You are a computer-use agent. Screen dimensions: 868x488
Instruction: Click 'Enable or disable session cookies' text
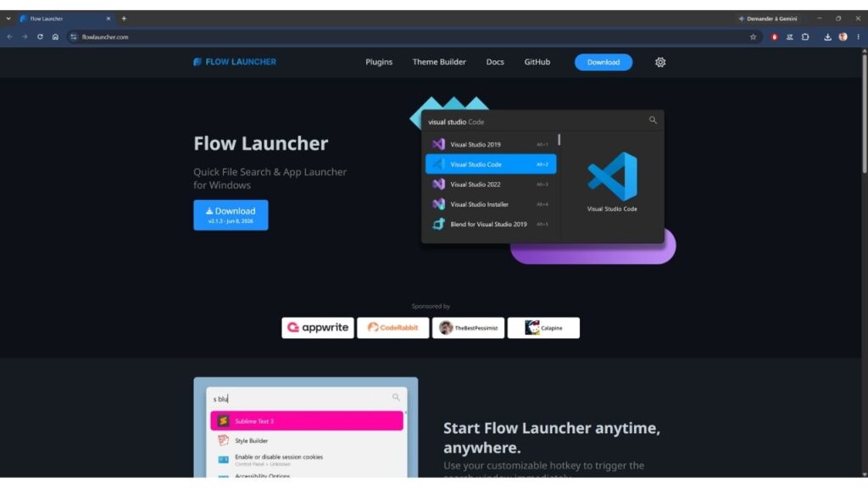click(278, 457)
